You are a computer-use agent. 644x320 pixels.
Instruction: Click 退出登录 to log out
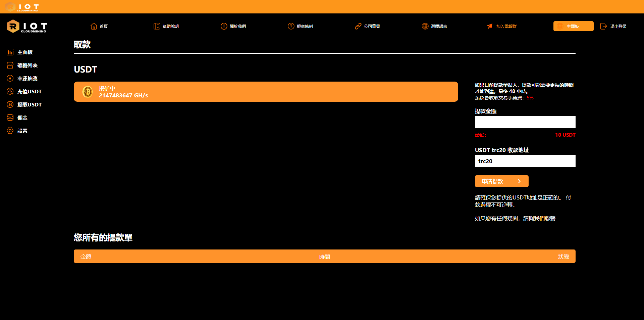[x=619, y=27]
